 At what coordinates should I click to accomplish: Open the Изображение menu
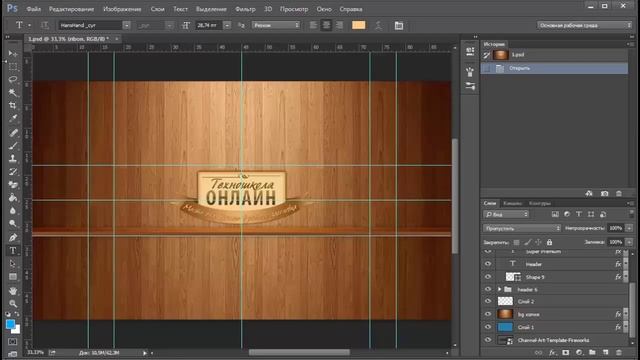[x=122, y=9]
